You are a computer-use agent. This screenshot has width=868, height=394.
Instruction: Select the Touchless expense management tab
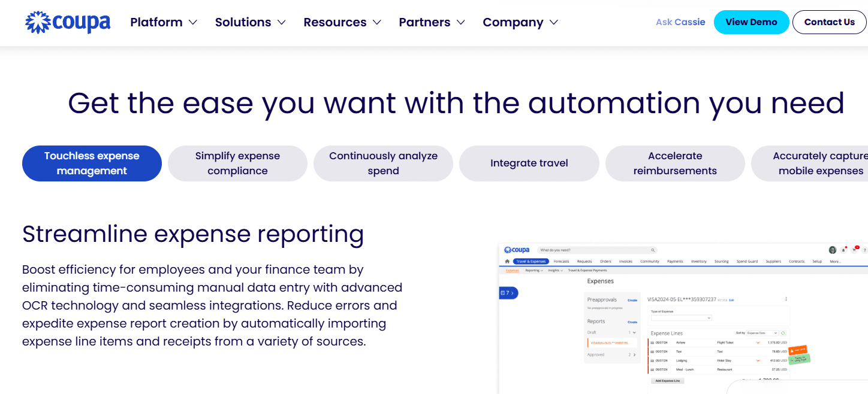(92, 163)
